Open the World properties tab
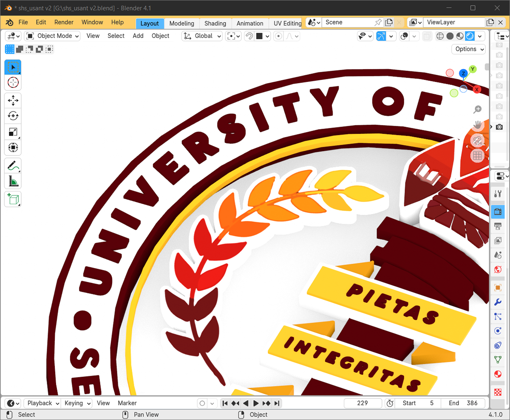The height and width of the screenshot is (420, 510). (x=498, y=270)
